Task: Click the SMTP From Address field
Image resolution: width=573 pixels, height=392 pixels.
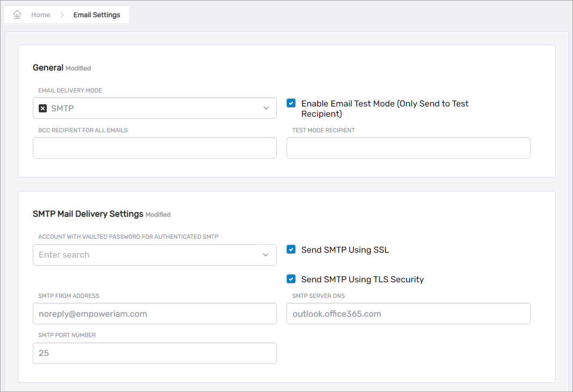Action: 155,313
